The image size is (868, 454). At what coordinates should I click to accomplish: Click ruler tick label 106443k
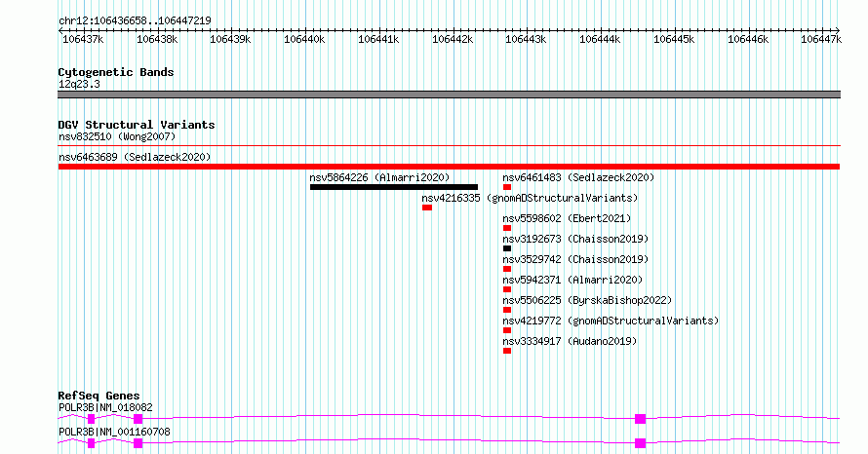pos(526,39)
